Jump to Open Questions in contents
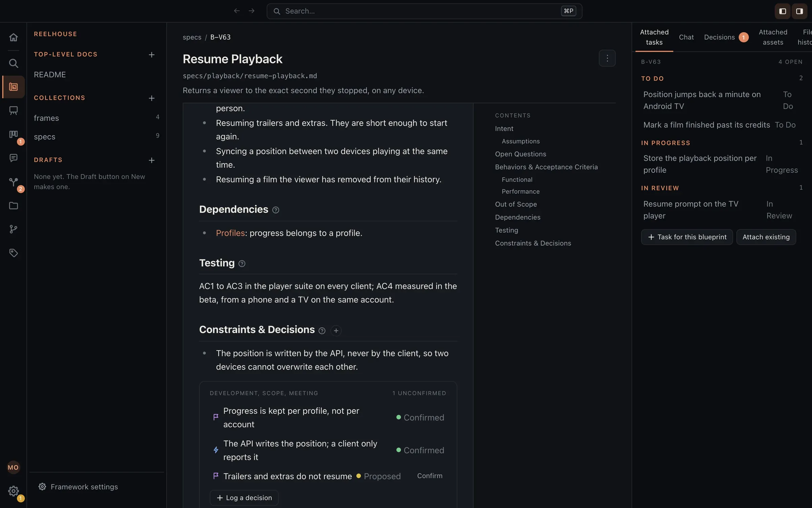Image resolution: width=812 pixels, height=508 pixels. point(520,154)
